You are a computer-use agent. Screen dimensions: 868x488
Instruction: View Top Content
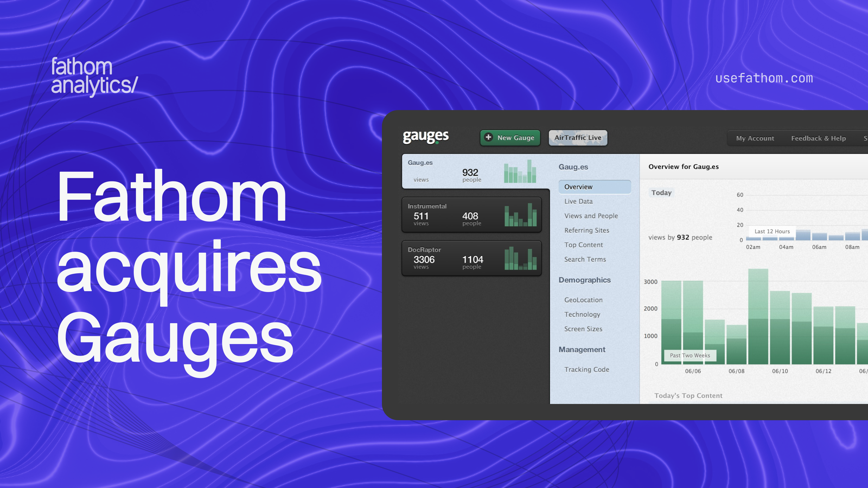click(584, 245)
